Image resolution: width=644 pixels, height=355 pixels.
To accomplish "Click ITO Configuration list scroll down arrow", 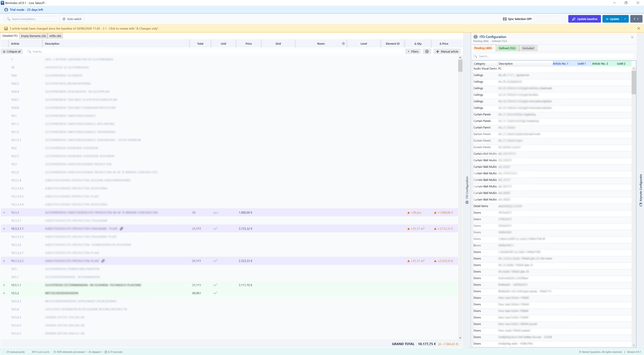I will (x=633, y=345).
